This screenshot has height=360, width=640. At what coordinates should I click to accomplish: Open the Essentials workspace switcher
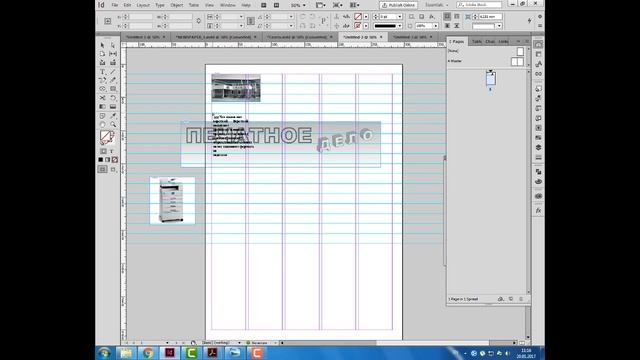tap(436, 5)
